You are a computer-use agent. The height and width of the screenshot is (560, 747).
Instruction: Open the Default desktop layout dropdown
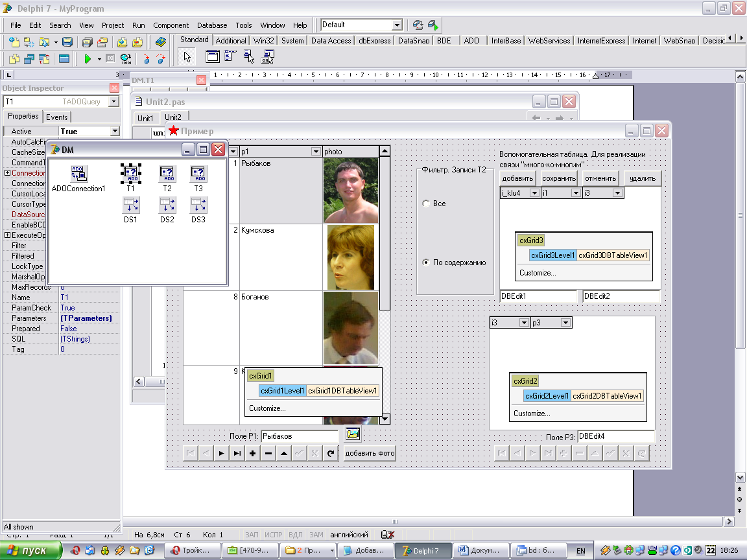397,25
